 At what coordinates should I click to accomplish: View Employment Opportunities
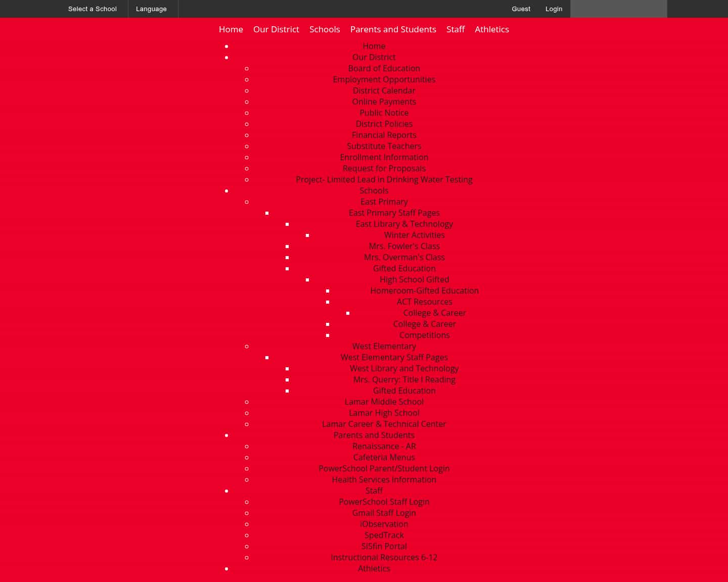point(384,79)
